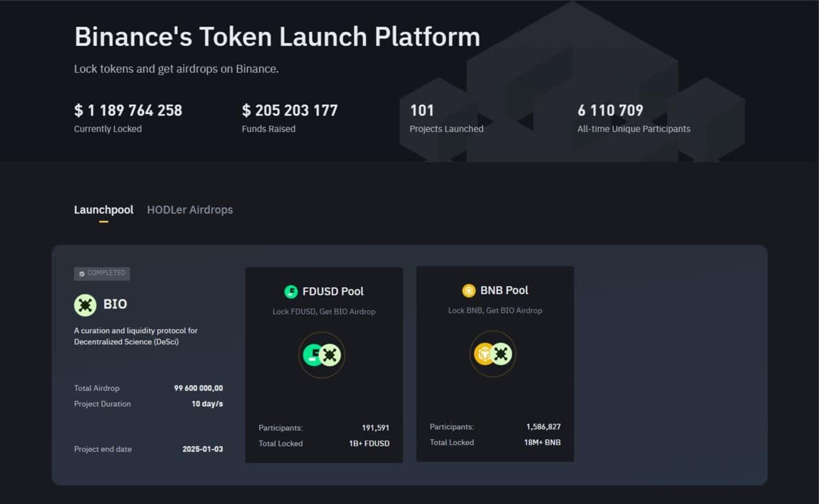This screenshot has width=819, height=504.
Task: Click the BNB-BIO paired token icon
Action: click(x=493, y=354)
